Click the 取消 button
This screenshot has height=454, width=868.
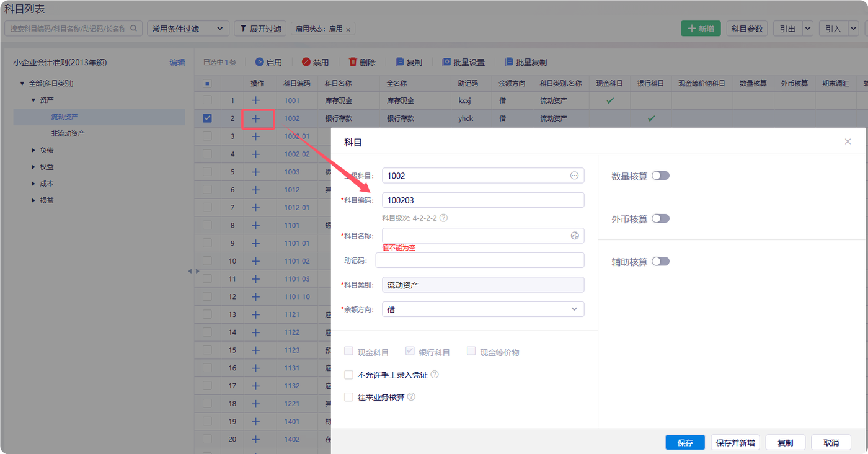click(x=831, y=442)
